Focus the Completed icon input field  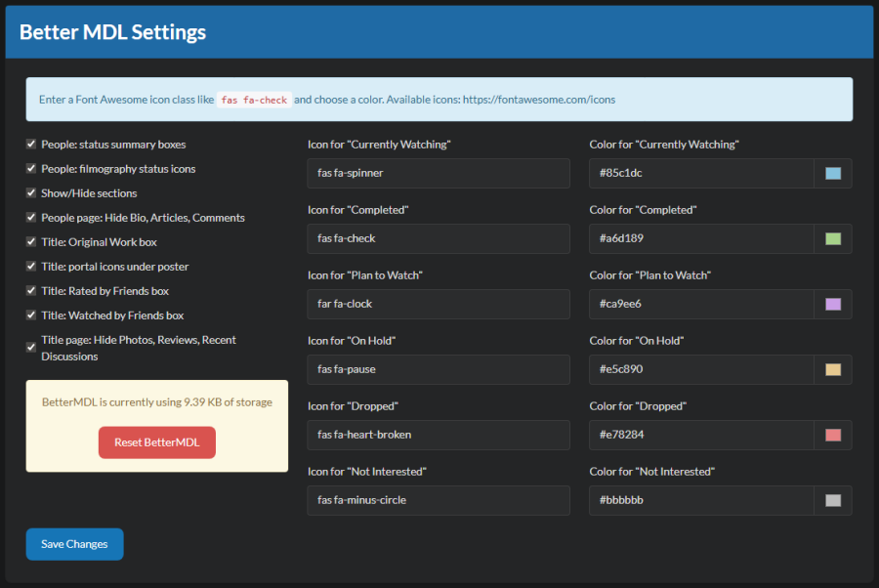pos(438,239)
